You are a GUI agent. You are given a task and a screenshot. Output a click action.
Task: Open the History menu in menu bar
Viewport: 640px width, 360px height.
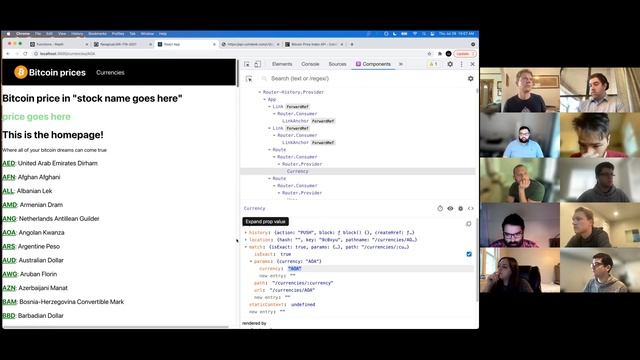pyautogui.click(x=77, y=34)
